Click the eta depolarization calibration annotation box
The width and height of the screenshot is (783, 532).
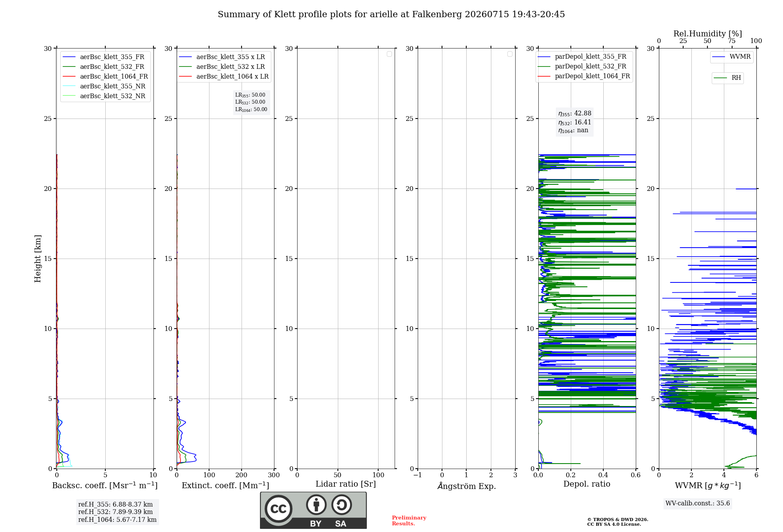coord(575,122)
